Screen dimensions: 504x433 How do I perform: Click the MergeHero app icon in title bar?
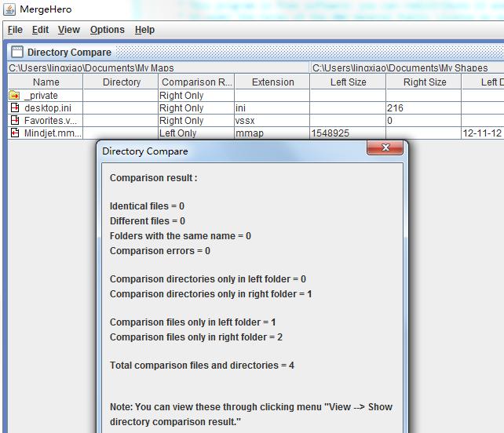pyautogui.click(x=10, y=9)
